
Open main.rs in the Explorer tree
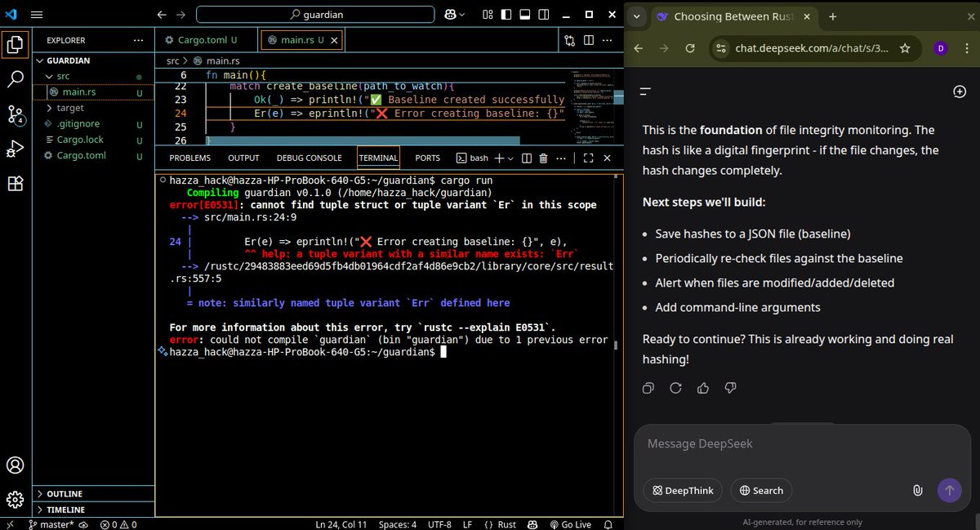[94, 92]
